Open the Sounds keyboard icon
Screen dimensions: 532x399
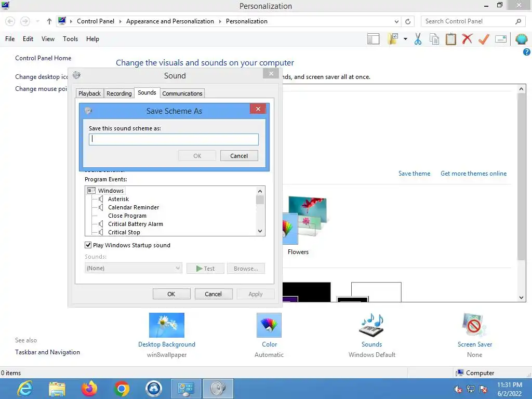point(371,325)
